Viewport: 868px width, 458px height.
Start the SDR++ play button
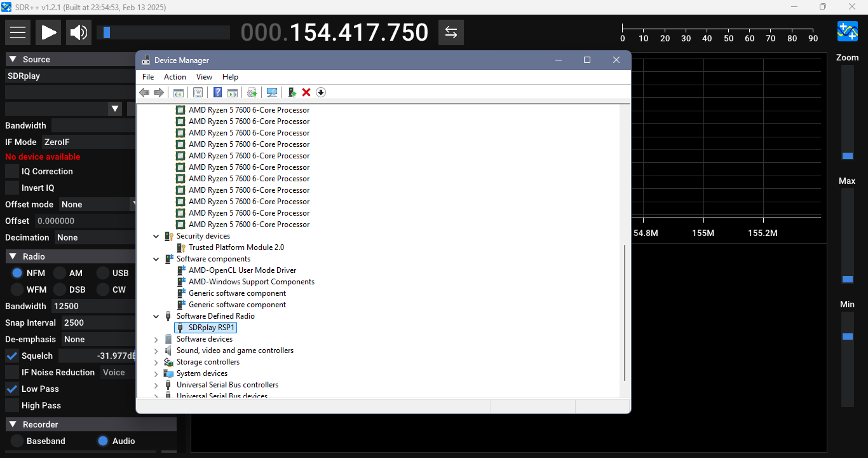tap(48, 32)
